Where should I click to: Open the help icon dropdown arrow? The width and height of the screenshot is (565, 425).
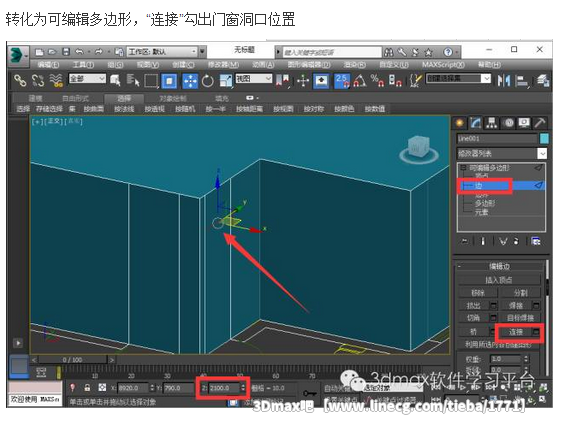[457, 53]
